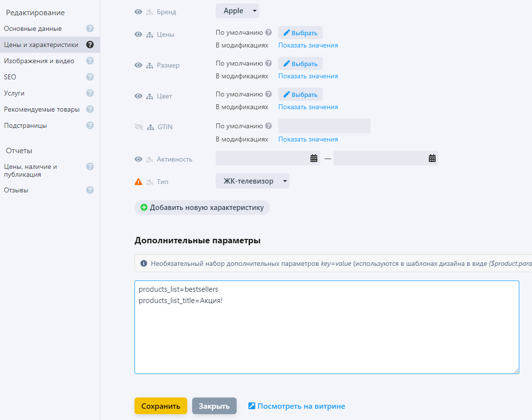Open the ЖК-телевизор type dropdown
Viewport: 532px width, 420px height.
(252, 181)
